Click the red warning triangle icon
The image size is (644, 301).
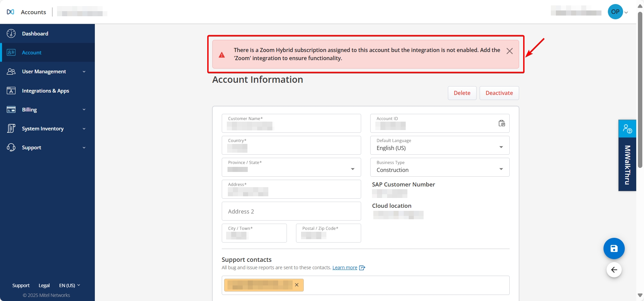tap(222, 55)
